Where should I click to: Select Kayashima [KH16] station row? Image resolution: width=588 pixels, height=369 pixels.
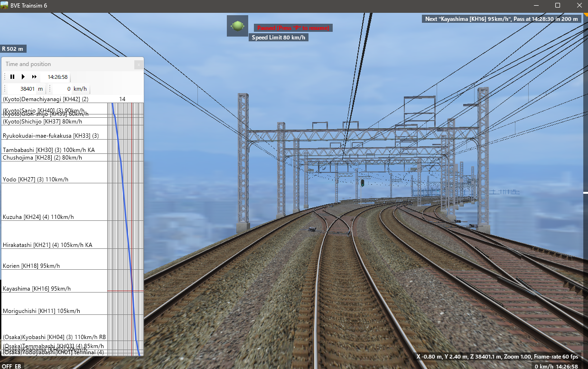[x=37, y=289]
